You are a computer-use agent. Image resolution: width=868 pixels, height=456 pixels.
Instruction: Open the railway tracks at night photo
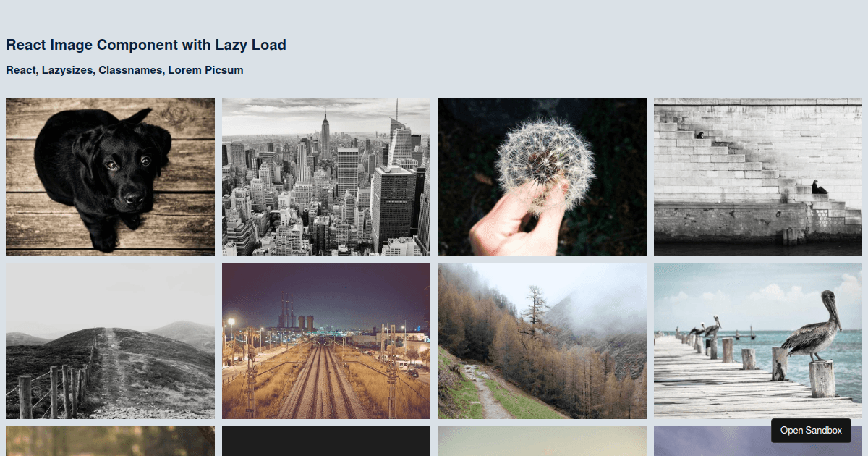click(326, 341)
